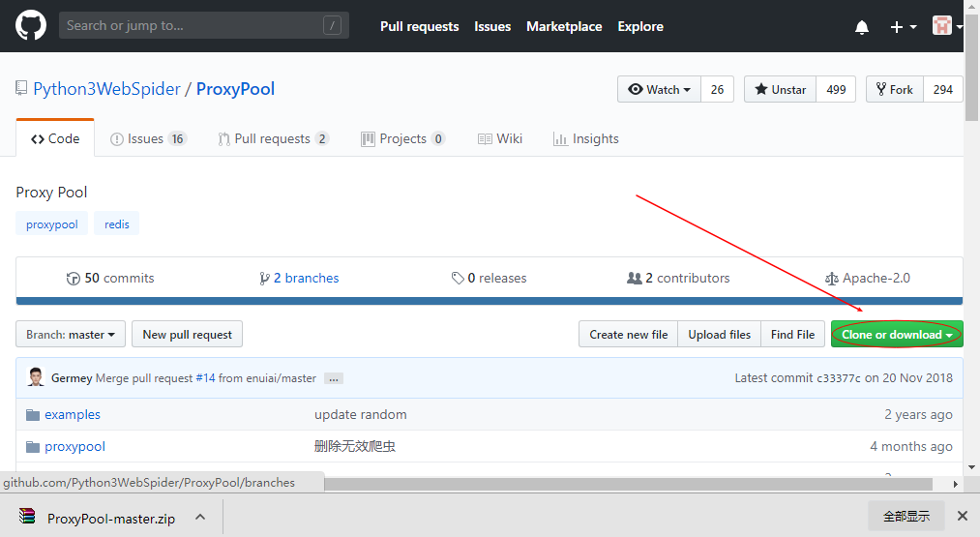Open the ProxyPool repository link
This screenshot has width=980, height=537.
tap(236, 89)
